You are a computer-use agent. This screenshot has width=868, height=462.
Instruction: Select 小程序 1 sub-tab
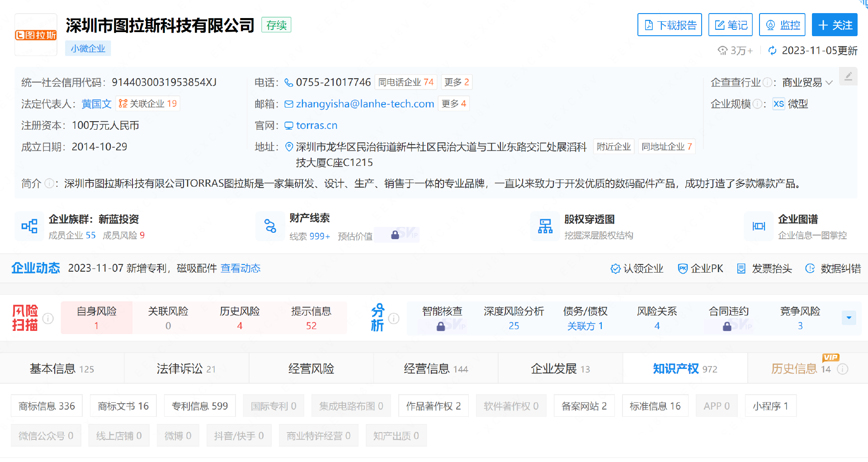click(770, 406)
